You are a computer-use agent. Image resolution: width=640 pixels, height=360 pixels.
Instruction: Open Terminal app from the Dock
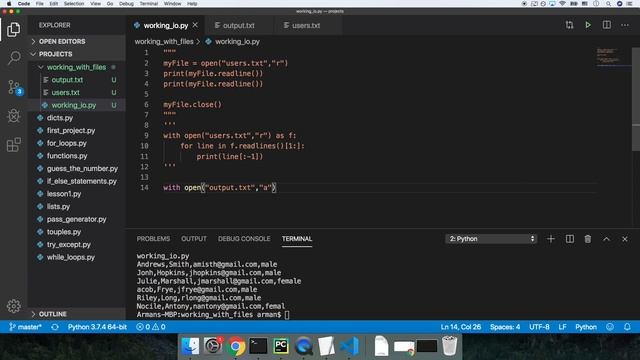click(258, 346)
